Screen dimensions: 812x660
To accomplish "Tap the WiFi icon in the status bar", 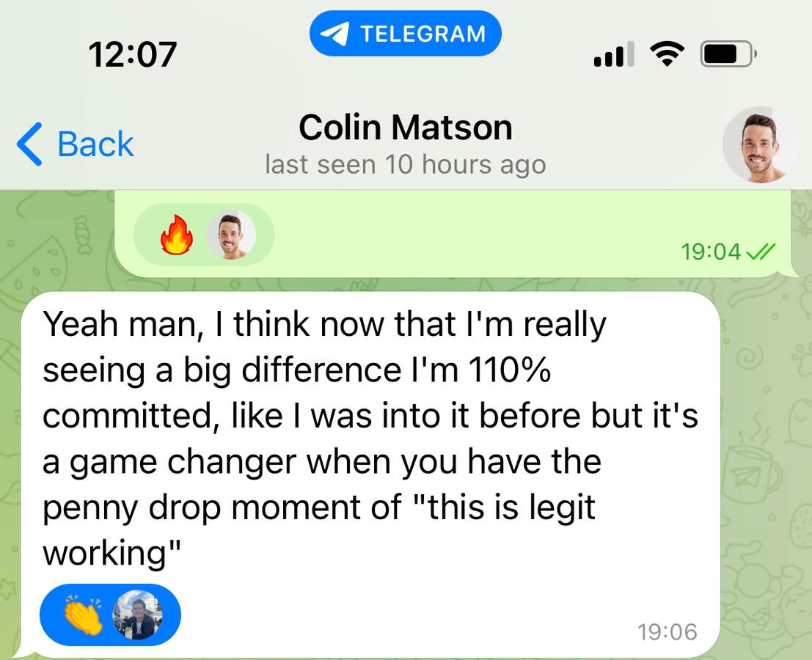I will point(667,54).
